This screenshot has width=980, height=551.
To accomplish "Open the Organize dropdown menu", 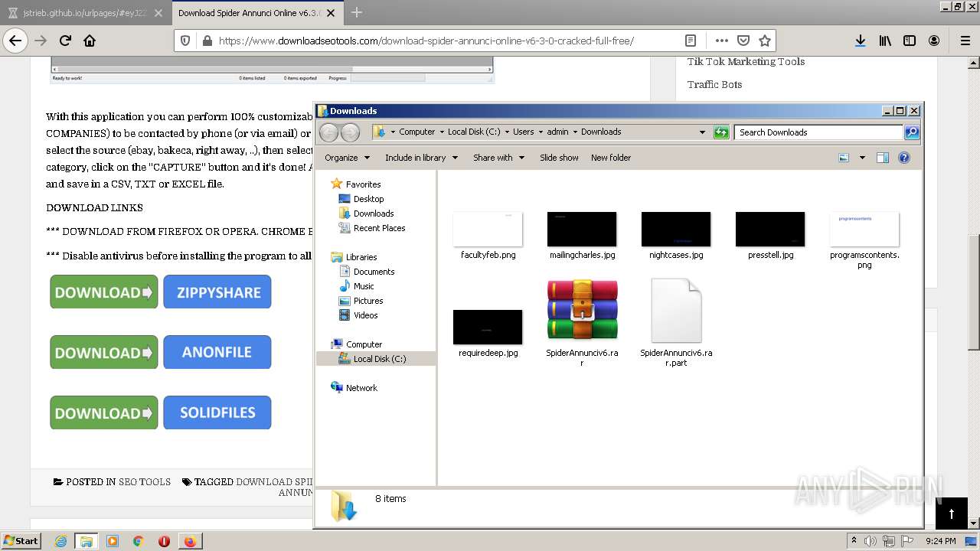I will click(348, 158).
